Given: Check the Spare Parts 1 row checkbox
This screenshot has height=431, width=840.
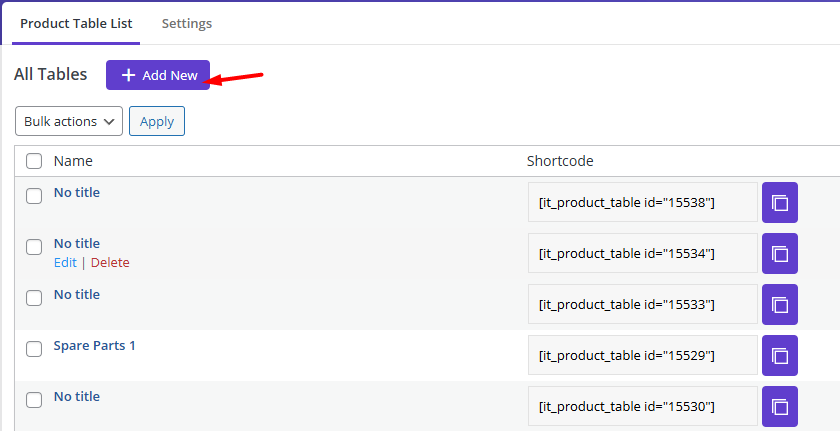Looking at the screenshot, I should coord(34,349).
